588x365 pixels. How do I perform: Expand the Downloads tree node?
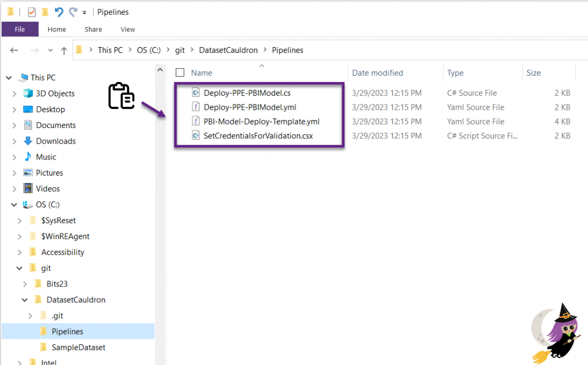[14, 141]
